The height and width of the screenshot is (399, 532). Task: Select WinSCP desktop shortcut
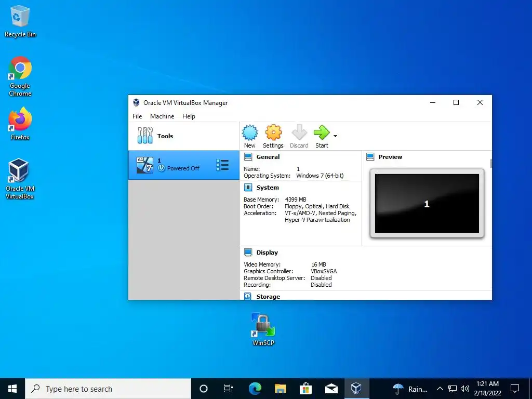[x=263, y=329]
